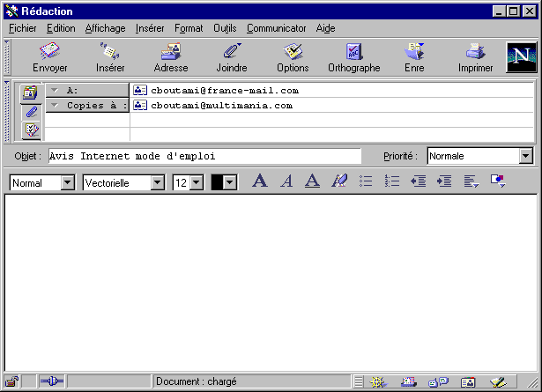Open the Format menu
Viewport: 542px width, 392px height.
click(x=189, y=28)
